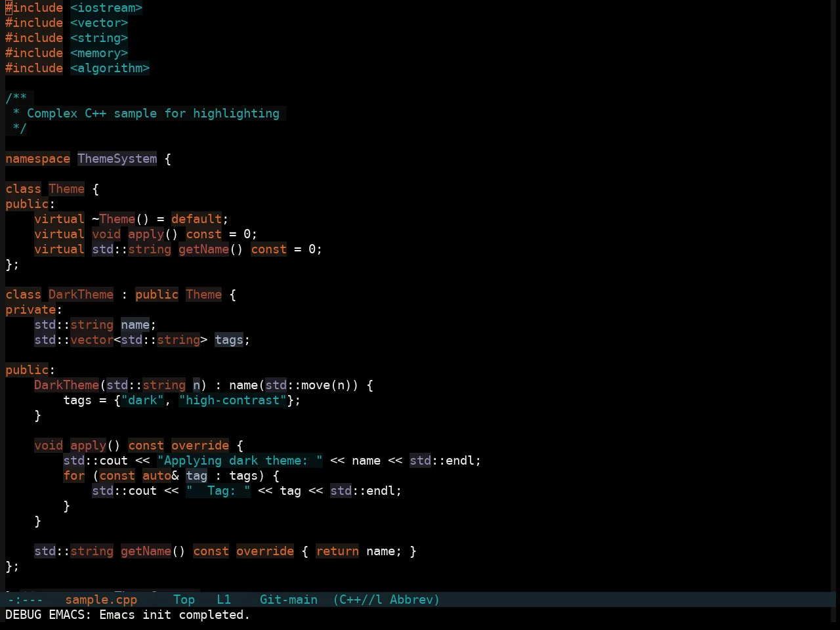Place cursor on <string> include
The image size is (840, 630).
click(99, 38)
